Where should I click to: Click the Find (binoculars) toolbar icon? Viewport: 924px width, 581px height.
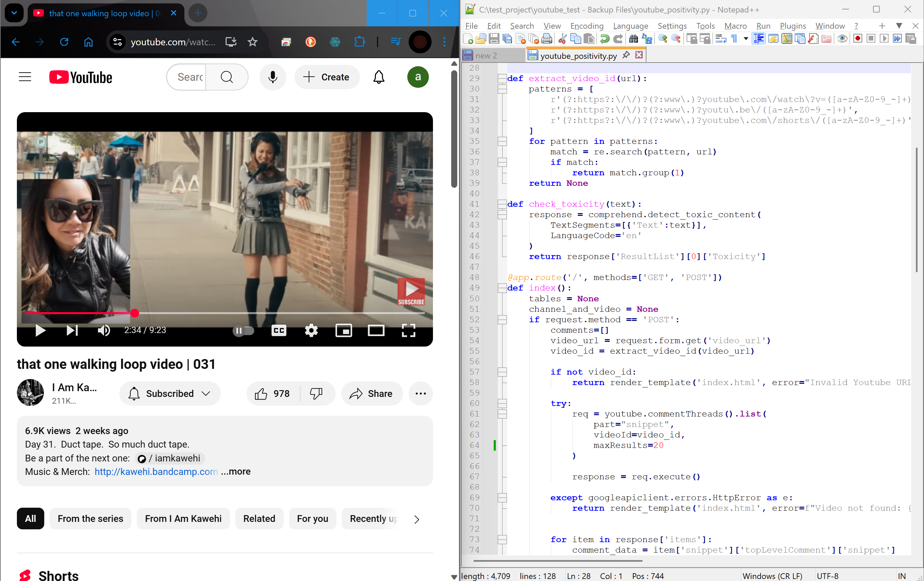633,39
